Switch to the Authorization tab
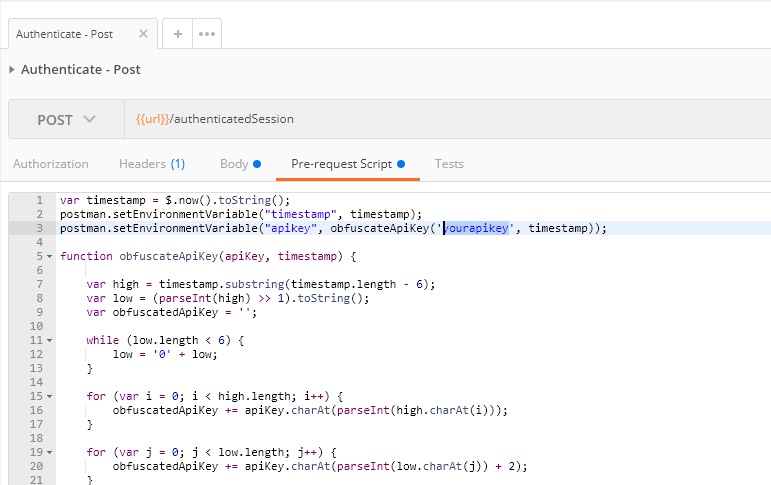 pos(51,164)
